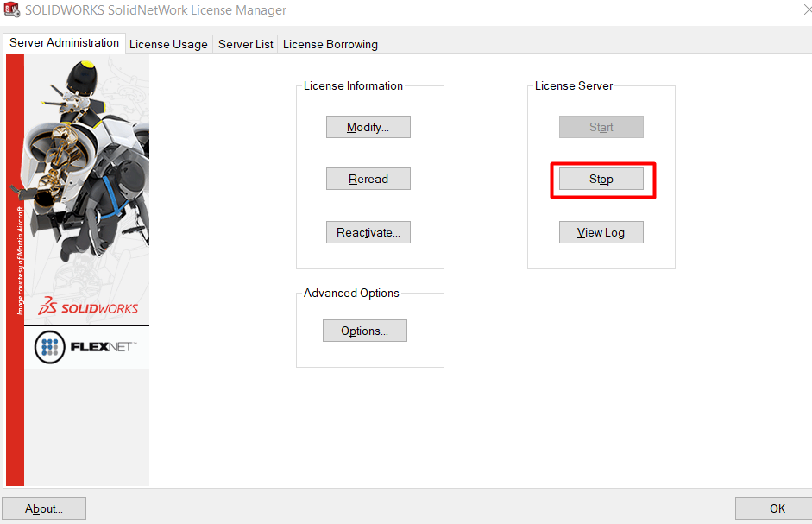Stop the license server
The image size is (812, 524).
[601, 179]
